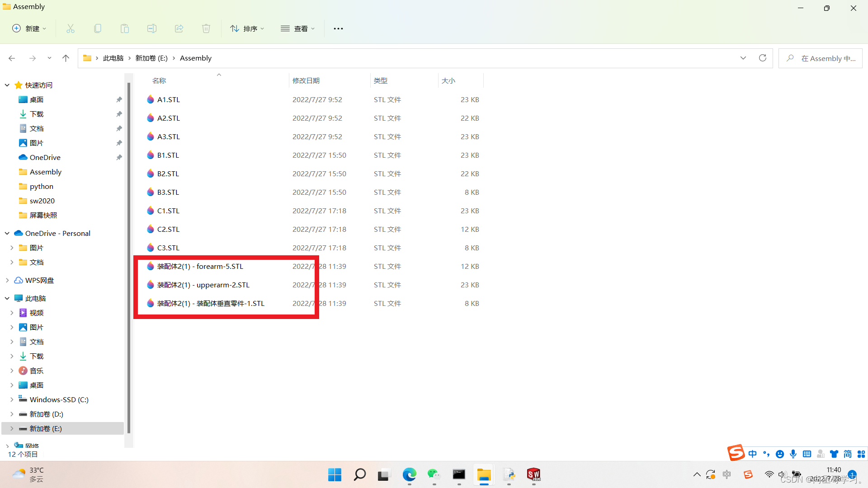Click the Cut scissors icon in toolbar
The width and height of the screenshot is (868, 488).
click(71, 28)
